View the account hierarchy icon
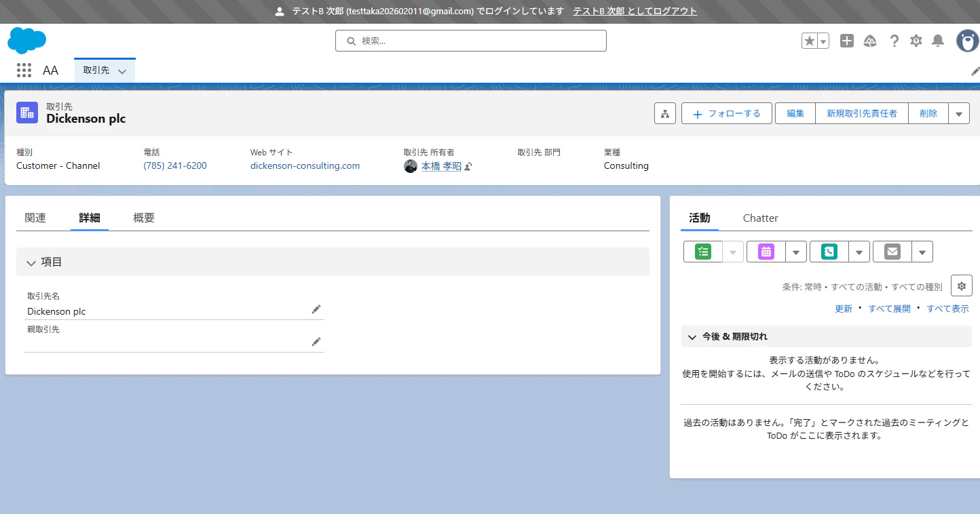 click(x=665, y=113)
